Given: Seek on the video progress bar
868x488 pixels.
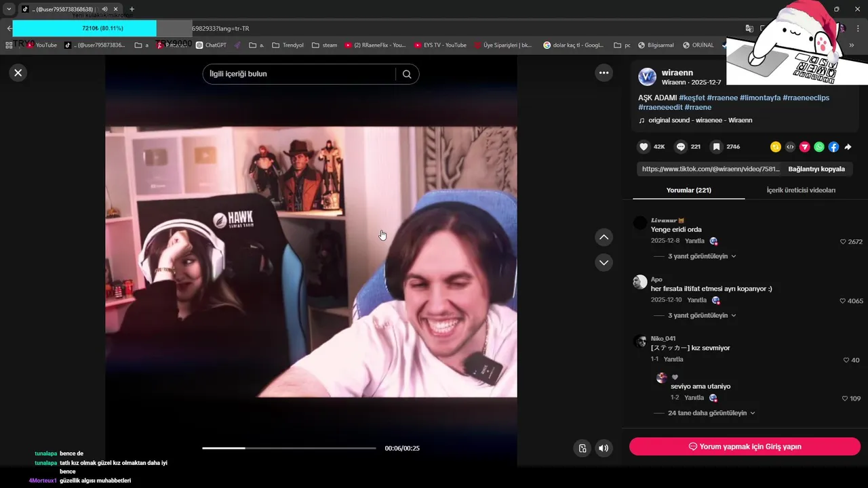Looking at the screenshot, I should tap(289, 448).
